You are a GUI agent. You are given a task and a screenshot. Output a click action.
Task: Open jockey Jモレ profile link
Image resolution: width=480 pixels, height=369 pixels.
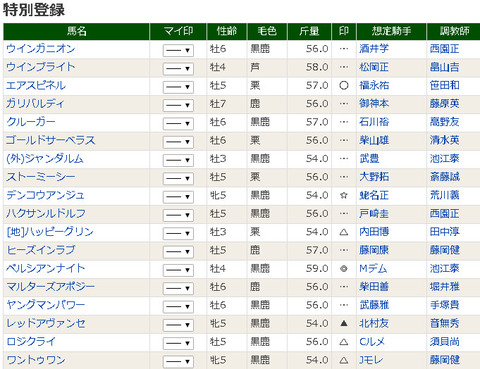click(371, 361)
